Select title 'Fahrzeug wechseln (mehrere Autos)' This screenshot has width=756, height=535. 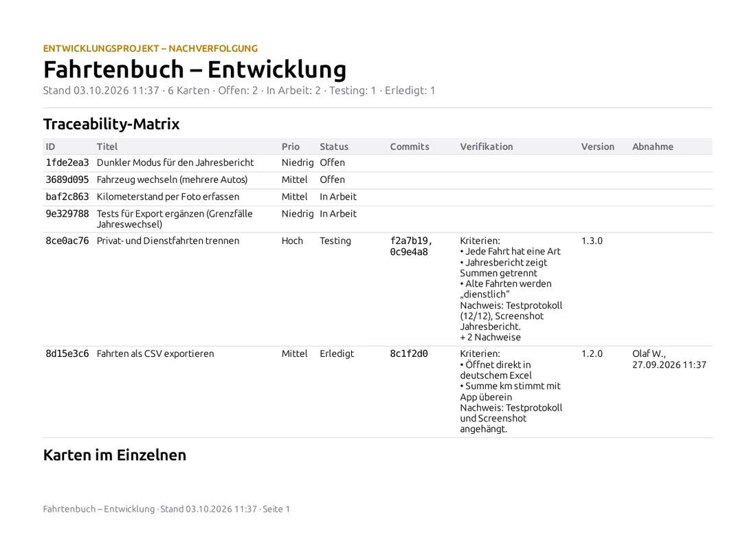(x=172, y=179)
